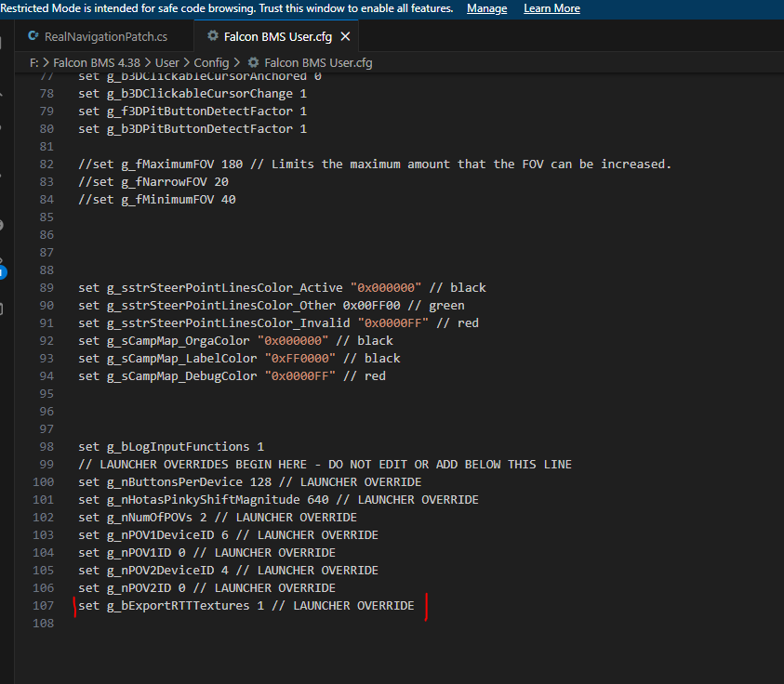Screen dimensions: 784x684
Task: Click "0x0000FF" on the DebugColor line
Action: 300,376
